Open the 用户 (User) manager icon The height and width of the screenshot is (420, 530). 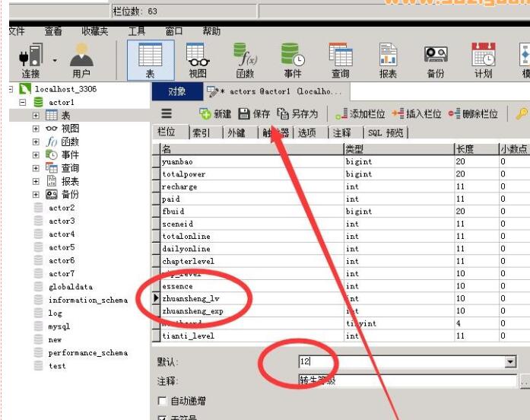click(81, 59)
